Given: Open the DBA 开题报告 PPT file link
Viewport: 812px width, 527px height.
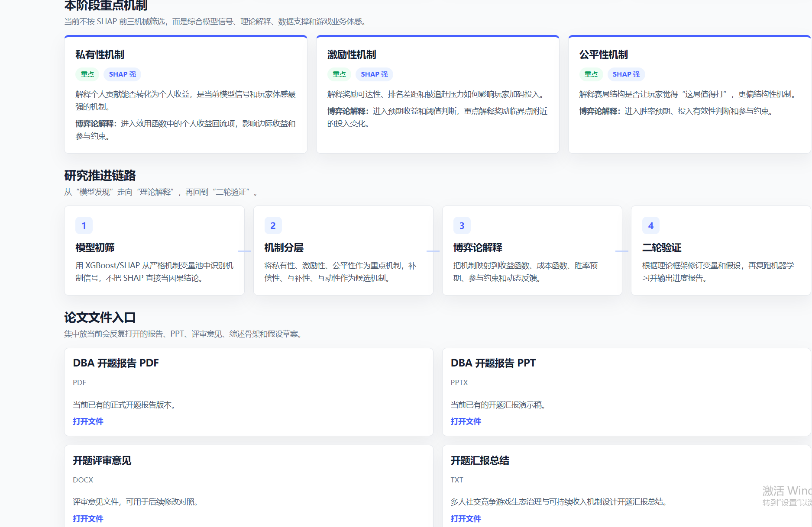Looking at the screenshot, I should (466, 421).
